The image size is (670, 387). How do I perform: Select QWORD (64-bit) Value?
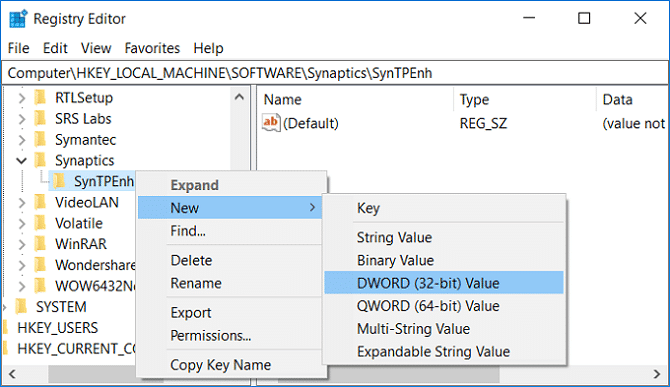tap(444, 306)
